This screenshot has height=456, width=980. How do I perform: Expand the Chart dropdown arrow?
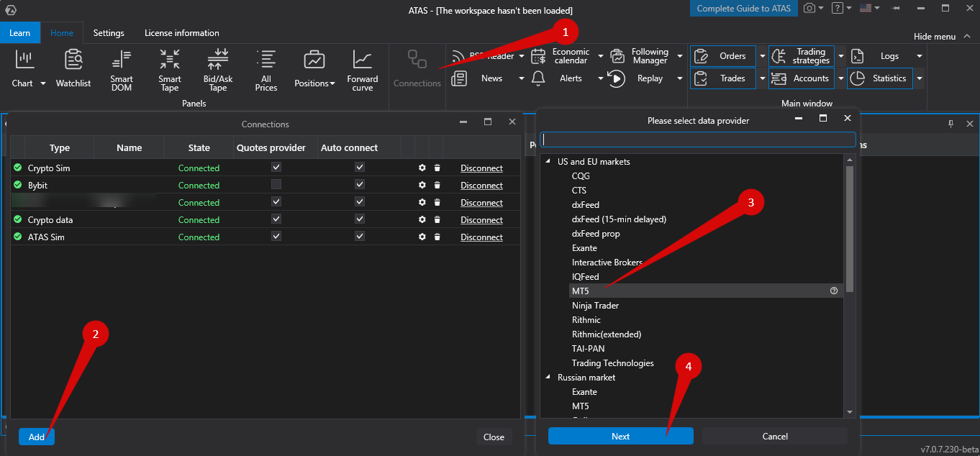42,83
